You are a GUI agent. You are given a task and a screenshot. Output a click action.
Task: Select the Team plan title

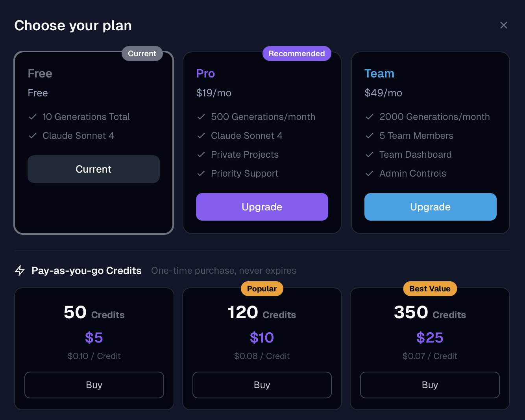coord(379,74)
